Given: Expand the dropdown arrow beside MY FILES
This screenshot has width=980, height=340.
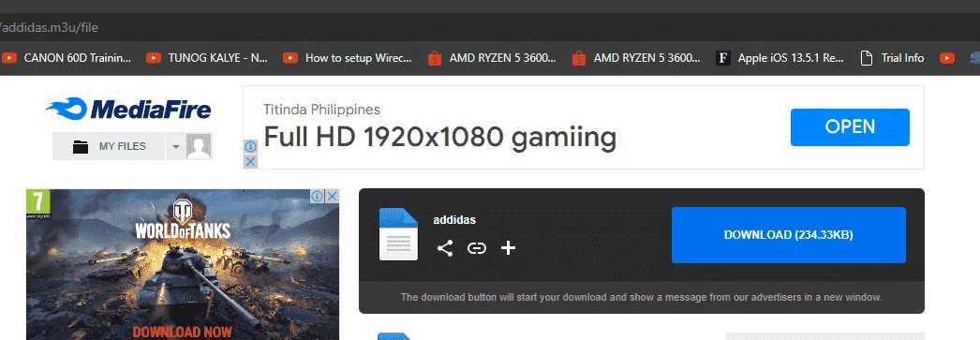Looking at the screenshot, I should click(175, 146).
